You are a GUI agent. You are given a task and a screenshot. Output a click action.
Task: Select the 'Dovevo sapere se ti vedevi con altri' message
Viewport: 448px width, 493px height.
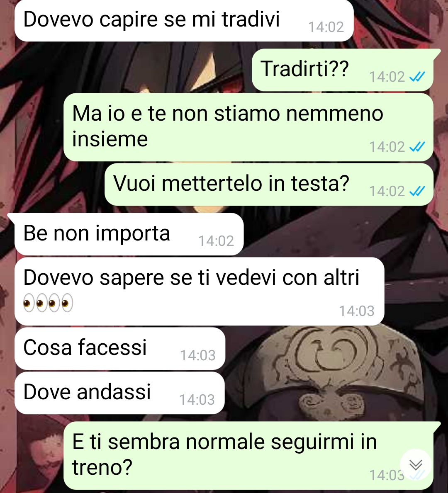click(200, 291)
